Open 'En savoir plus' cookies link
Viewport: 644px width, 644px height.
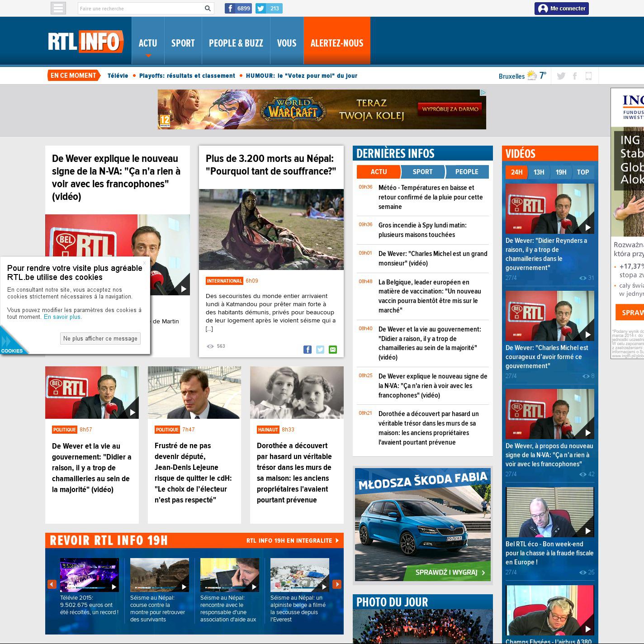coord(62,317)
